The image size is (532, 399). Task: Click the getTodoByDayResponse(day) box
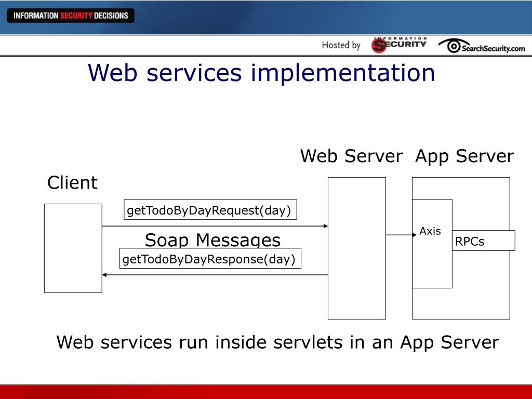pyautogui.click(x=210, y=259)
